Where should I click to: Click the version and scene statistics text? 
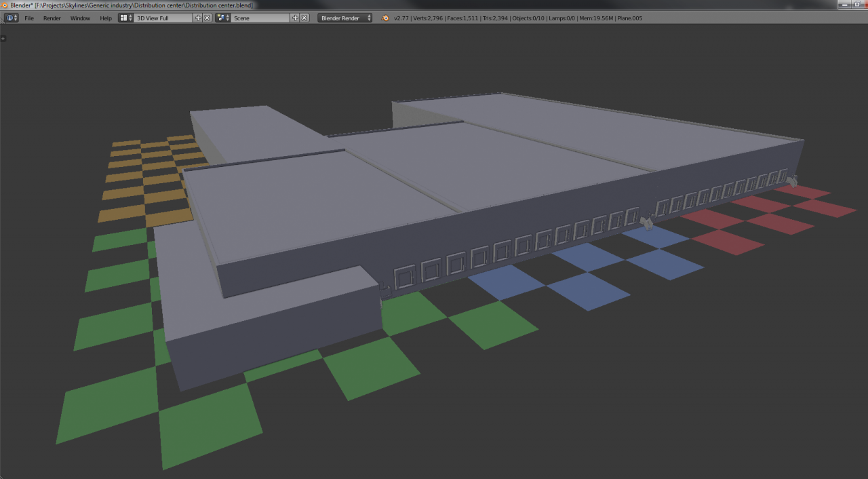(517, 18)
